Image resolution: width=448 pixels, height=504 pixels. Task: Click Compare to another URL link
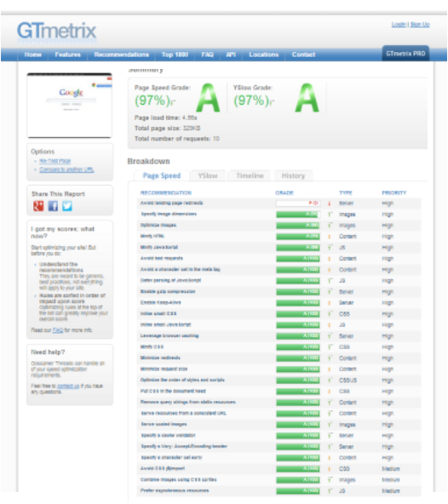(66, 169)
